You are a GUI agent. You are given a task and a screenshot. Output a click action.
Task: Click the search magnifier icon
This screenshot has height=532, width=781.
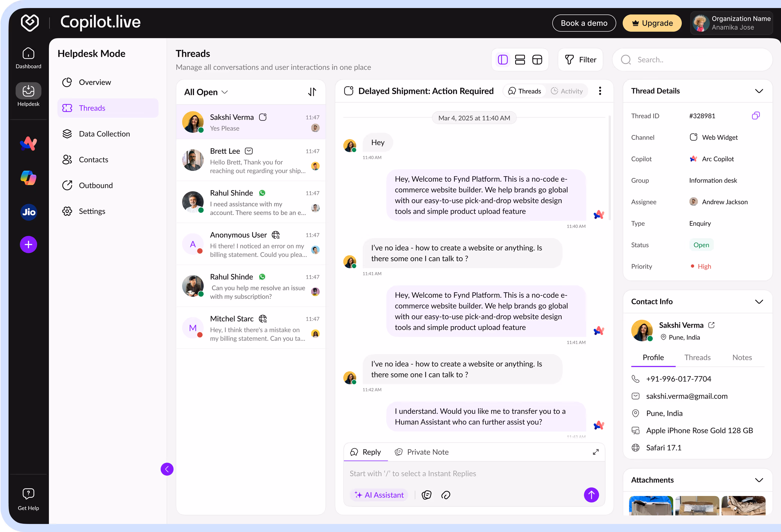pos(625,59)
